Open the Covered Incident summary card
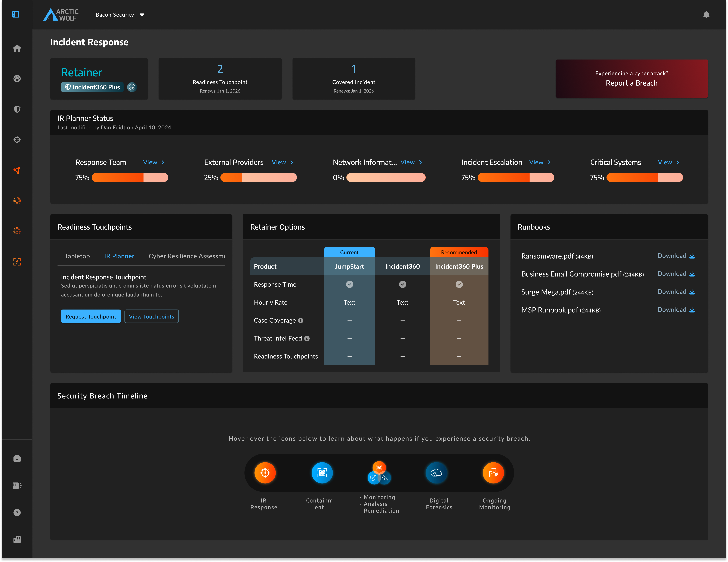 coord(354,79)
